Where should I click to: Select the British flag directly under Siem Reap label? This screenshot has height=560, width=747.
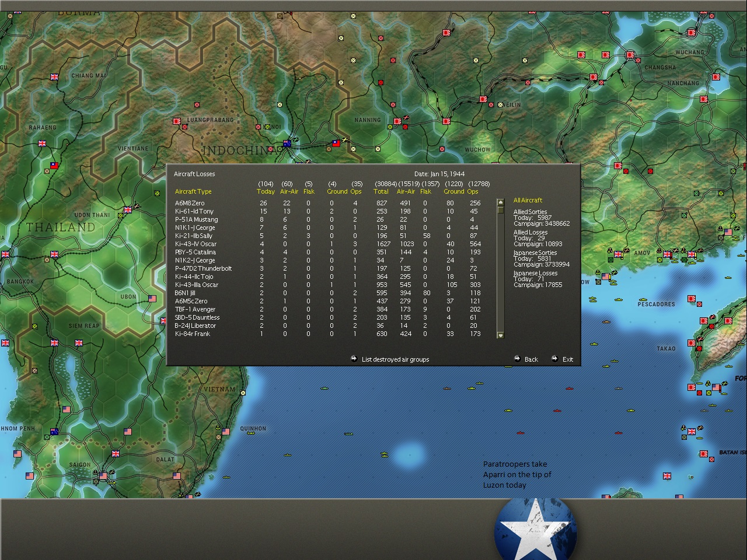79,343
